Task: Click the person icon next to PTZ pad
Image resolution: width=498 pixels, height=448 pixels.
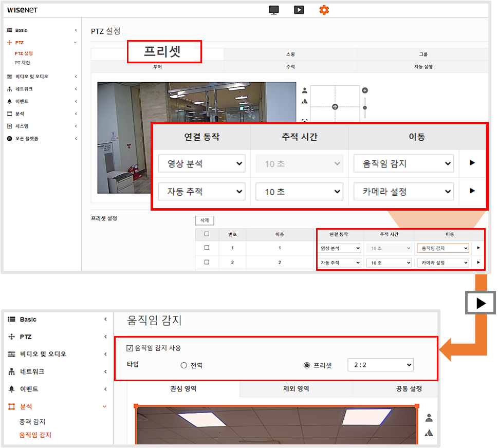Action: point(304,90)
